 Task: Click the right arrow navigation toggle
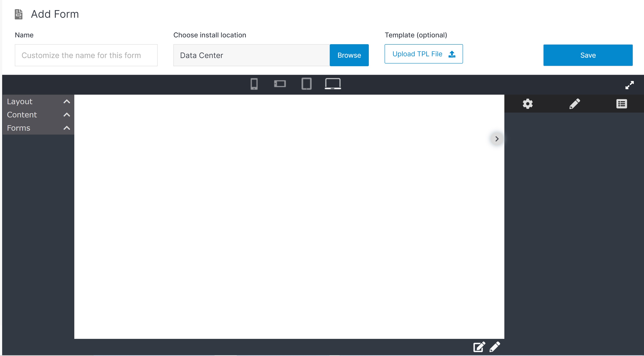coord(497,138)
